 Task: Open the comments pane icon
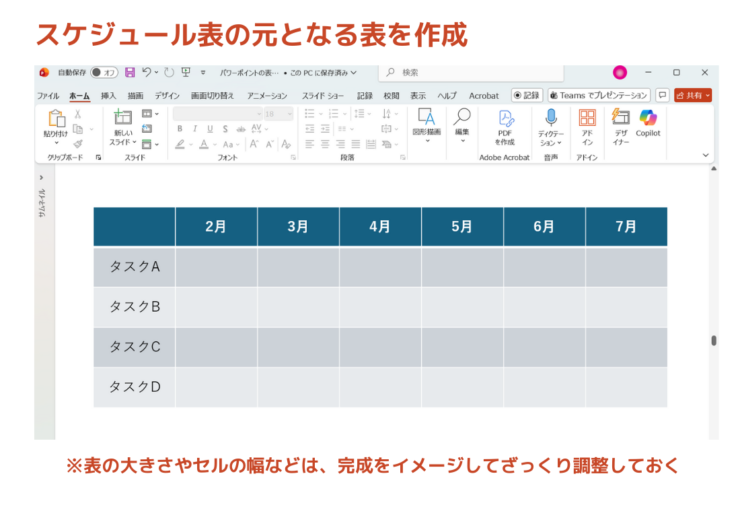point(663,95)
